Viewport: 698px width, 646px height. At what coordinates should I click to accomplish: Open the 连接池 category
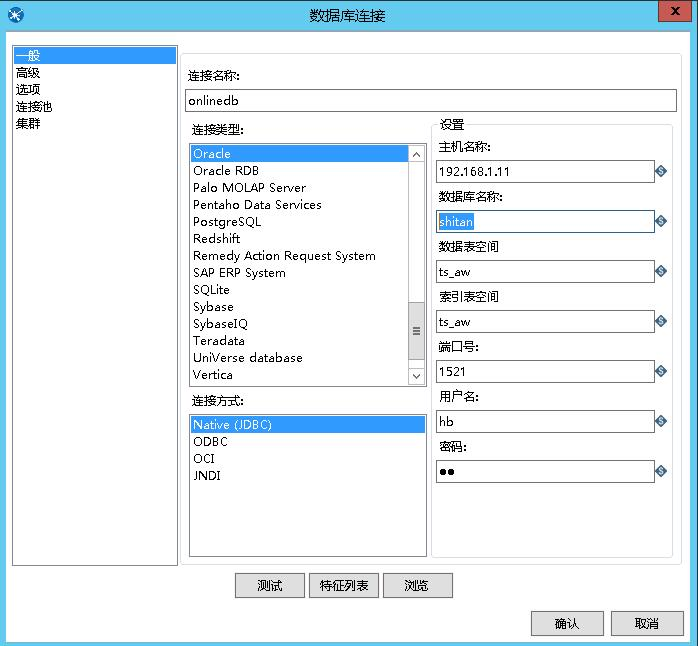coord(95,106)
